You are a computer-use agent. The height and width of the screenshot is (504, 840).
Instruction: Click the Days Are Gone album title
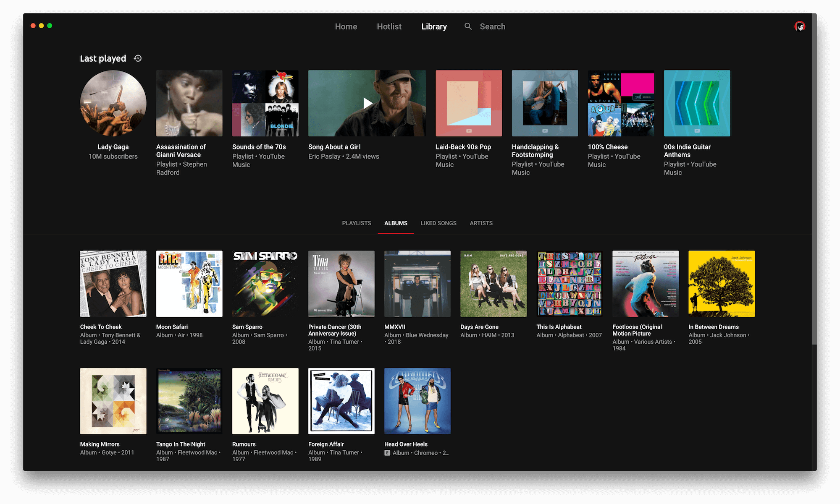(479, 327)
